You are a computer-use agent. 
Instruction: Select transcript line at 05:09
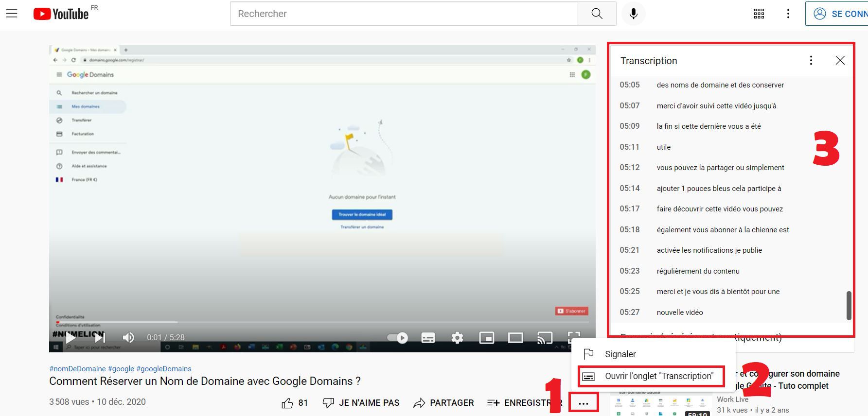tap(728, 126)
